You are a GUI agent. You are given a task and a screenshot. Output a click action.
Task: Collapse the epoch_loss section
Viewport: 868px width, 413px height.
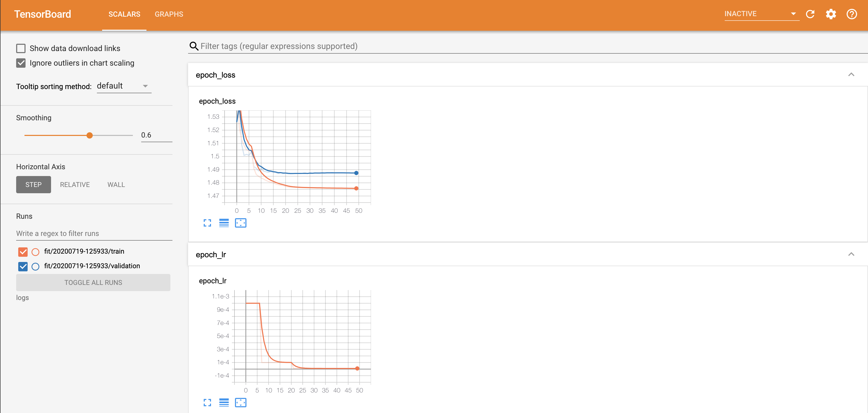(851, 75)
